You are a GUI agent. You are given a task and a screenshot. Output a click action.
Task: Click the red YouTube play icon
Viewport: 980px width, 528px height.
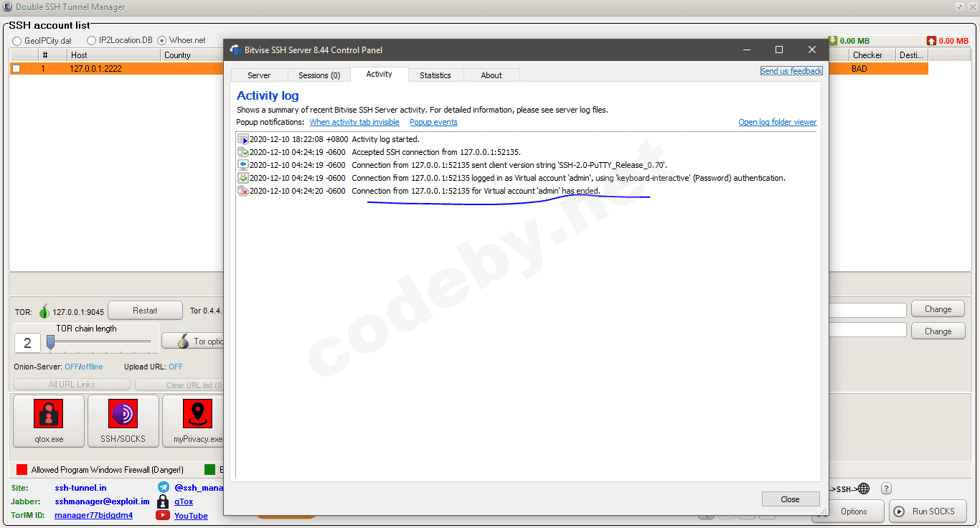click(x=163, y=515)
